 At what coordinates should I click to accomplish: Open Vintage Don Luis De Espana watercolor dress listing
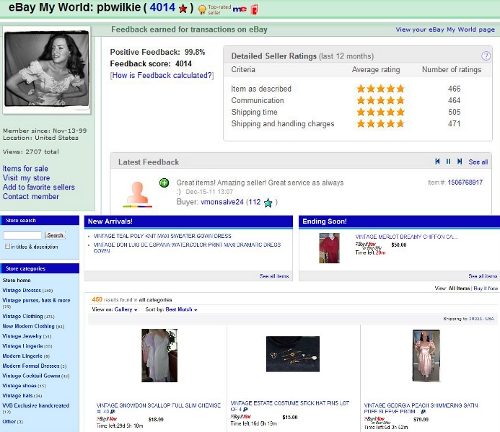coord(187,247)
